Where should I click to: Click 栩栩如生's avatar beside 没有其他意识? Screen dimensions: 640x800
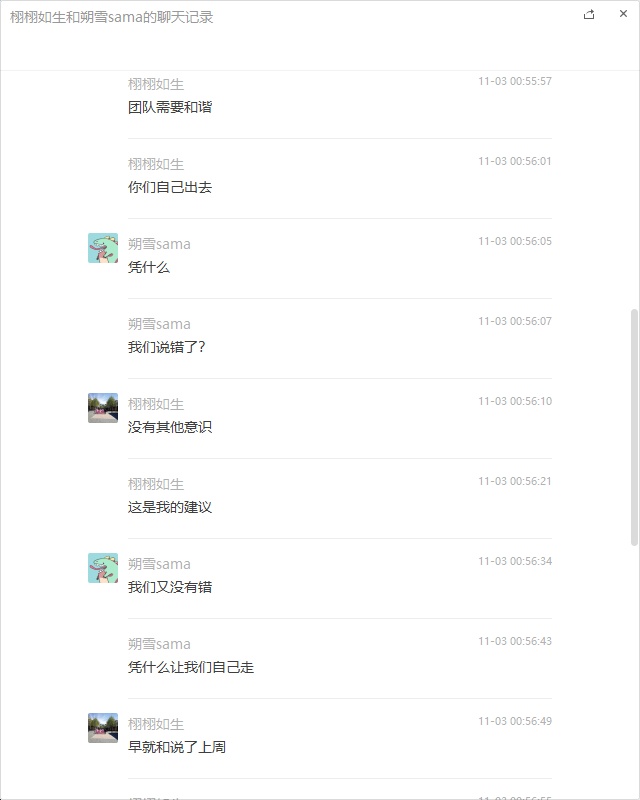click(x=103, y=408)
